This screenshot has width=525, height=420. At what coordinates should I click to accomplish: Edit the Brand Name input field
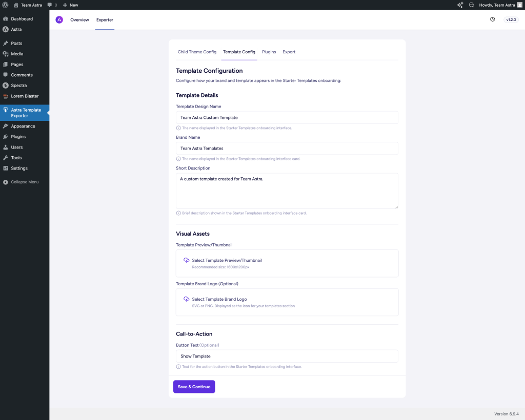287,149
